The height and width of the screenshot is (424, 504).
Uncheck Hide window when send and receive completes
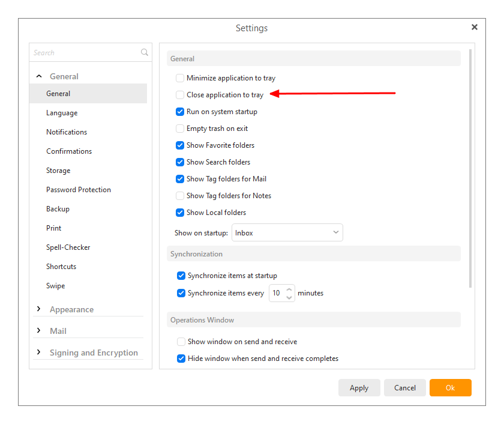tap(181, 359)
